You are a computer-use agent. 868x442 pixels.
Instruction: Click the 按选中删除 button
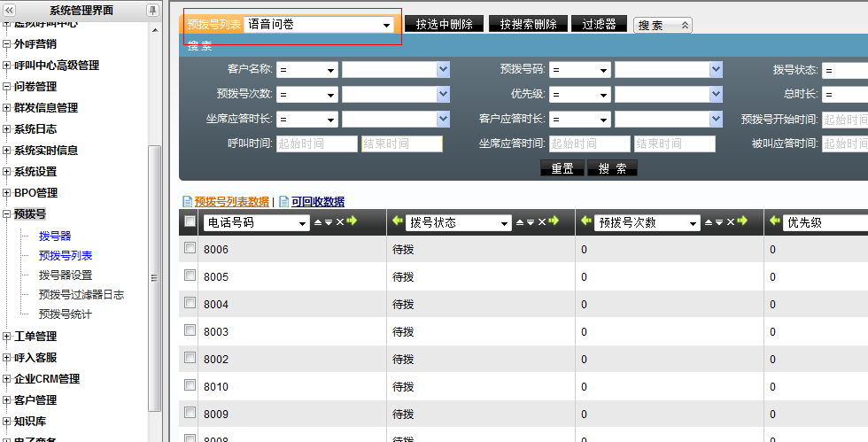pos(444,25)
